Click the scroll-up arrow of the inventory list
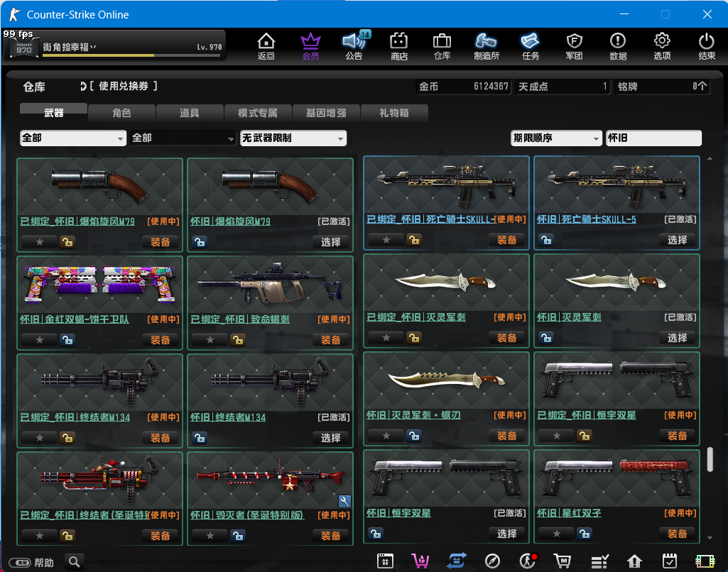The width and height of the screenshot is (728, 572). [x=710, y=159]
